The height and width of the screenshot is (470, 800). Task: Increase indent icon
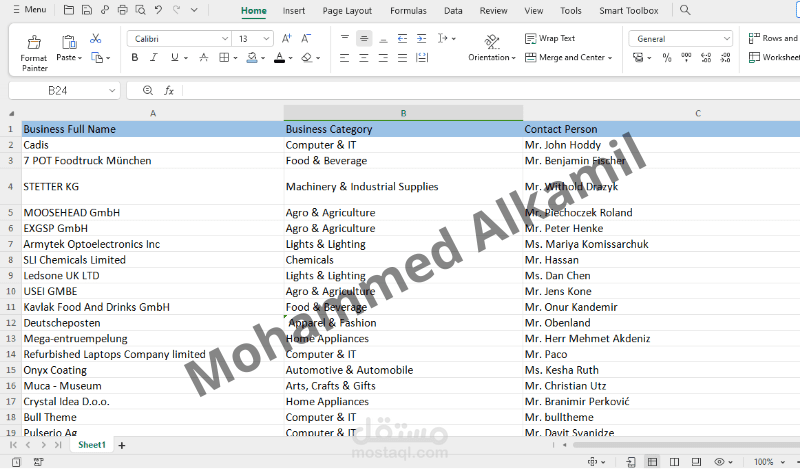tap(421, 38)
